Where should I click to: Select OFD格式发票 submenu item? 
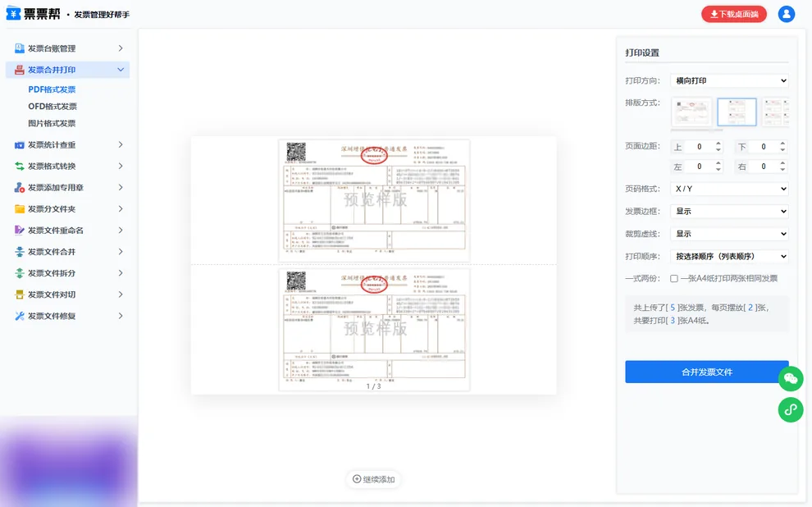click(x=52, y=107)
